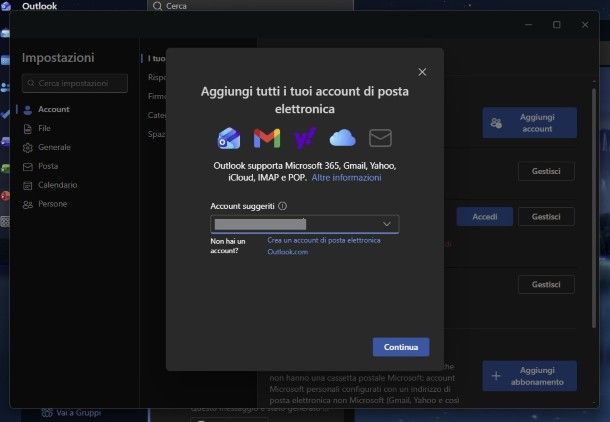610x422 pixels.
Task: Click the Gmail logo icon
Action: (x=267, y=138)
